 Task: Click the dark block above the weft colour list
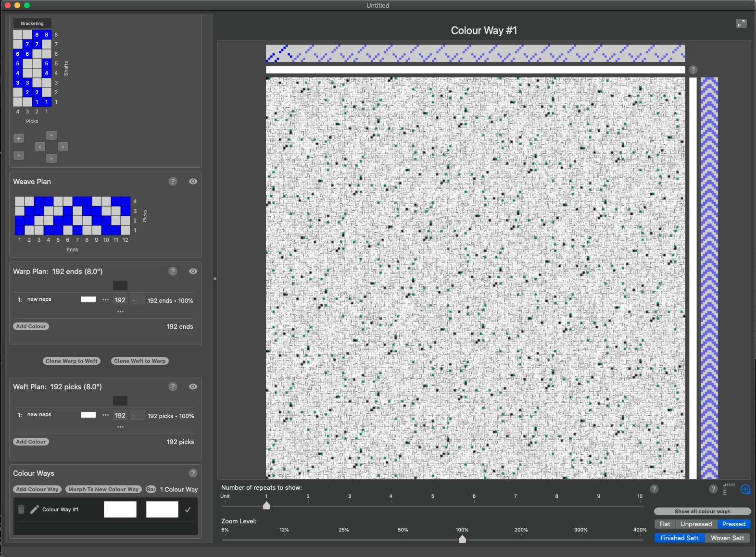[x=120, y=401]
